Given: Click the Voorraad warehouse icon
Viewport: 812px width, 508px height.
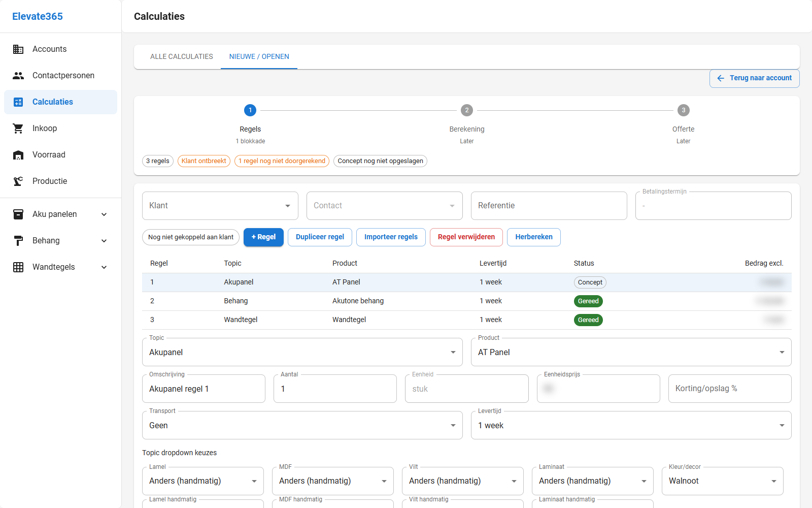Looking at the screenshot, I should [x=18, y=155].
